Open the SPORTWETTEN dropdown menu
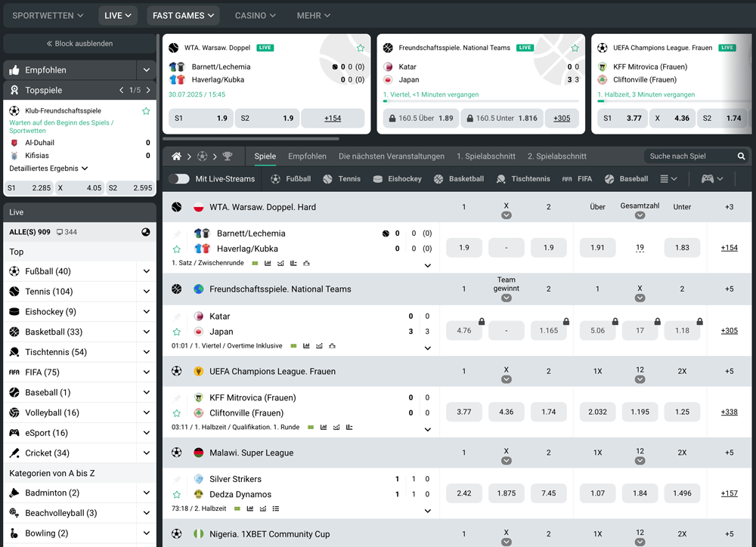The width and height of the screenshot is (756, 547). pyautogui.click(x=48, y=15)
